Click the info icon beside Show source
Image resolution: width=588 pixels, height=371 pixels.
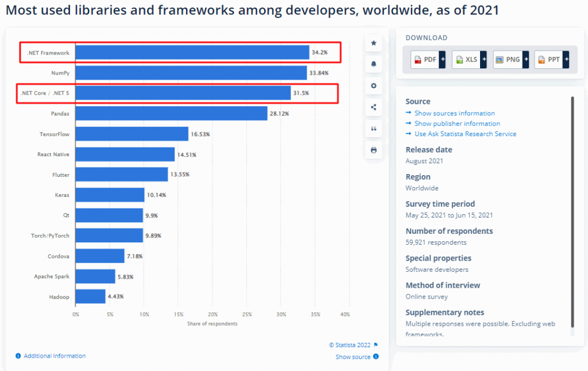click(376, 357)
